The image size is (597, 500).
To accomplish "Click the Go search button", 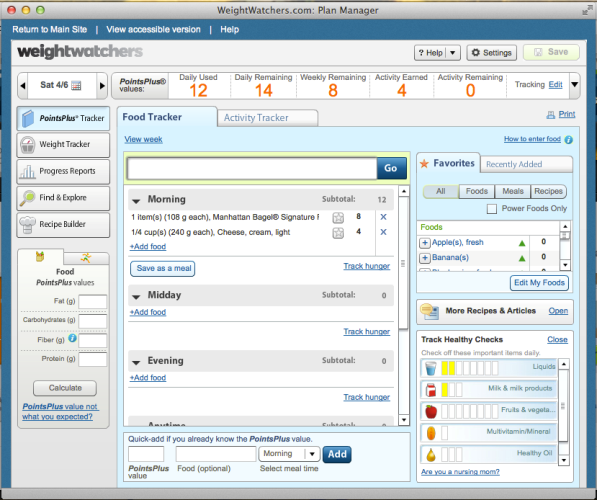I will (391, 168).
